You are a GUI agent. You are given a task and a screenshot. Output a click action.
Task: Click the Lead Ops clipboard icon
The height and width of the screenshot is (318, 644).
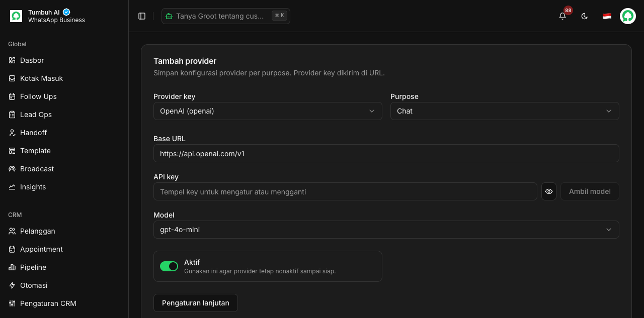tap(12, 115)
